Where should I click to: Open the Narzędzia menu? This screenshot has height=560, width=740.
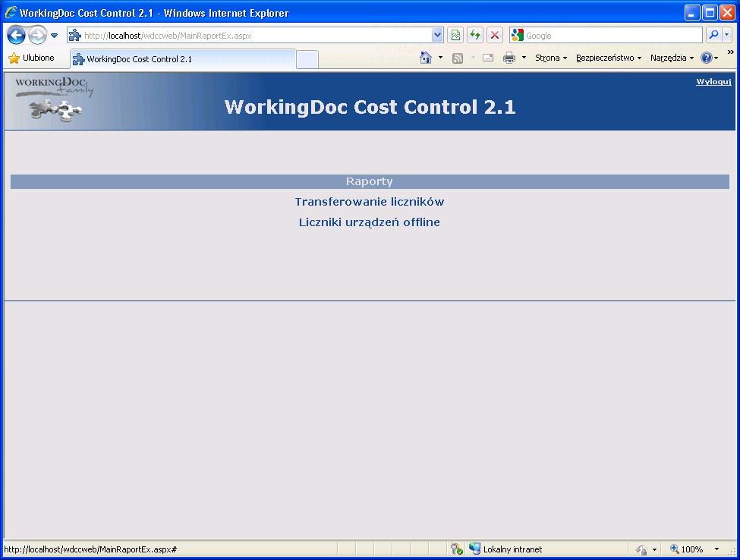point(672,58)
